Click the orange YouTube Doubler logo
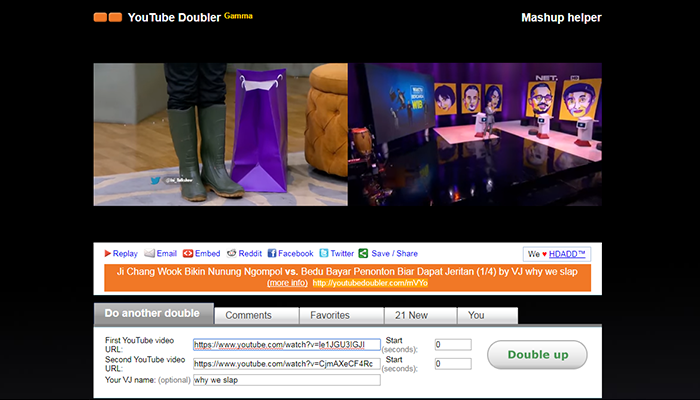Screen dimensions: 700x400 pyautogui.click(x=107, y=17)
